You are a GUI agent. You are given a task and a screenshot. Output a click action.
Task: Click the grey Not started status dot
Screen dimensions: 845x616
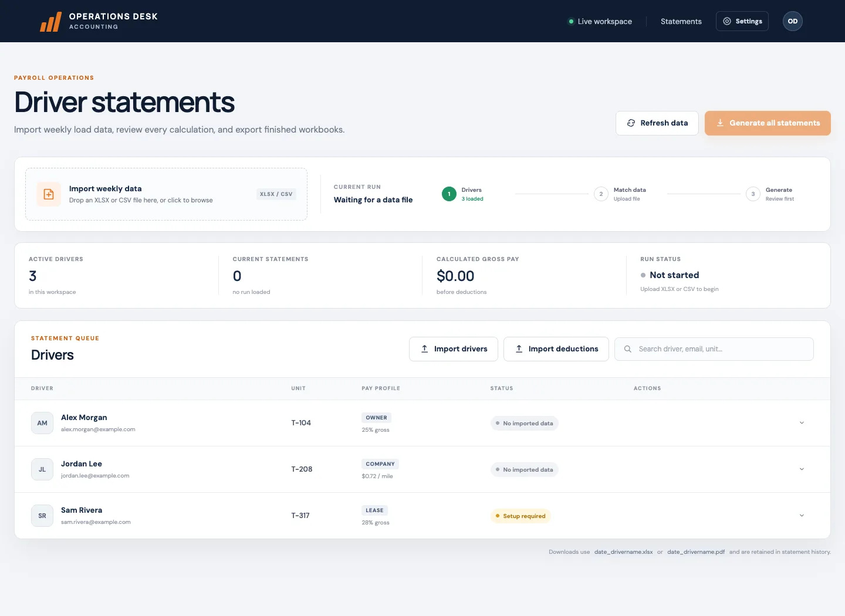point(643,275)
